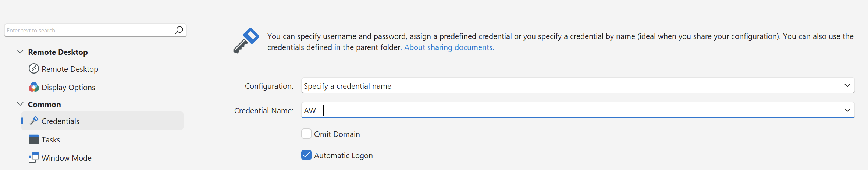The height and width of the screenshot is (170, 868).
Task: Go to the Window Mode page
Action: click(67, 158)
